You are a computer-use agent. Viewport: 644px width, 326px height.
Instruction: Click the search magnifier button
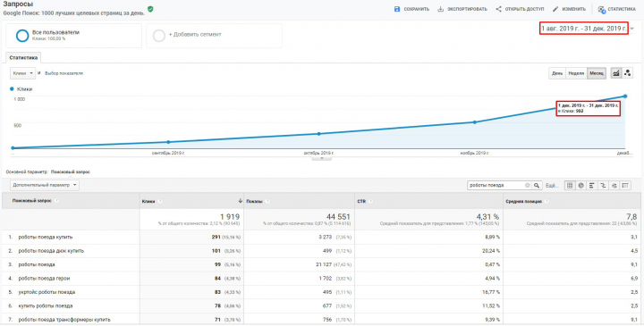tap(537, 186)
